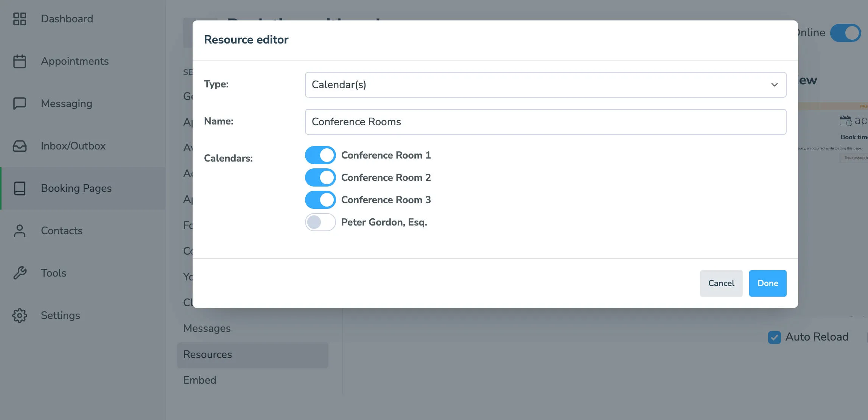The image size is (868, 420).
Task: Click the Name field containing Conference Rooms
Action: coord(545,121)
